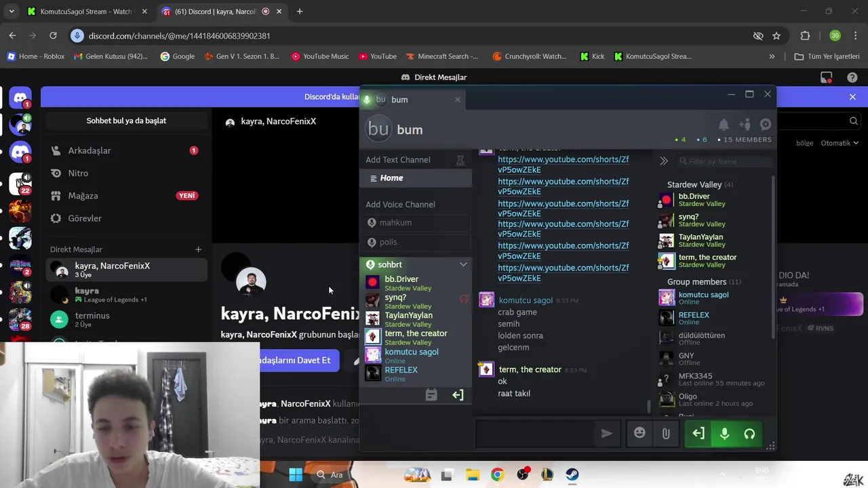Collapse the sohbrt voice channel list
The width and height of the screenshot is (868, 488).
pos(463,264)
